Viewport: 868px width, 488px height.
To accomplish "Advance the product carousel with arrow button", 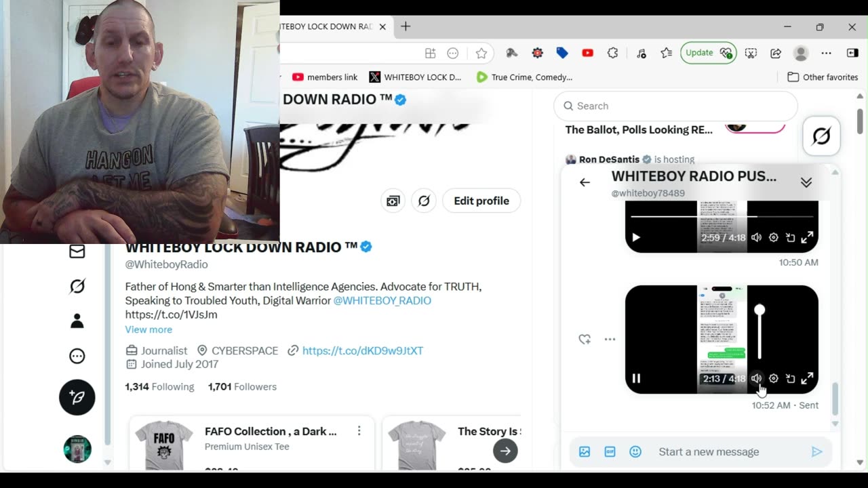I will click(505, 451).
